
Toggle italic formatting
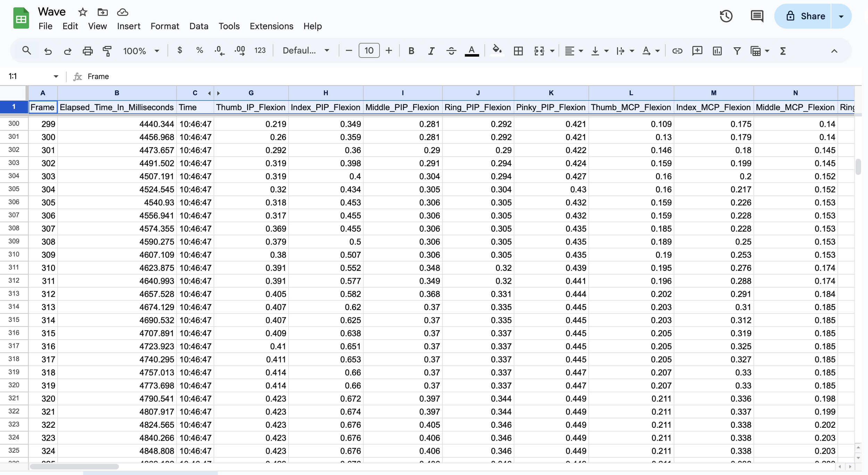pyautogui.click(x=431, y=51)
